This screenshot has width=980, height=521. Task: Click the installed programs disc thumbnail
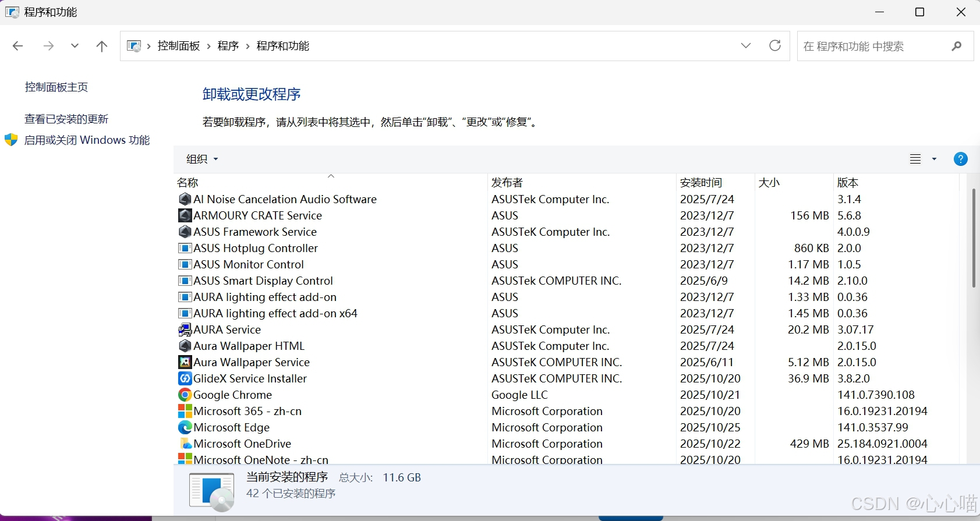click(x=212, y=492)
